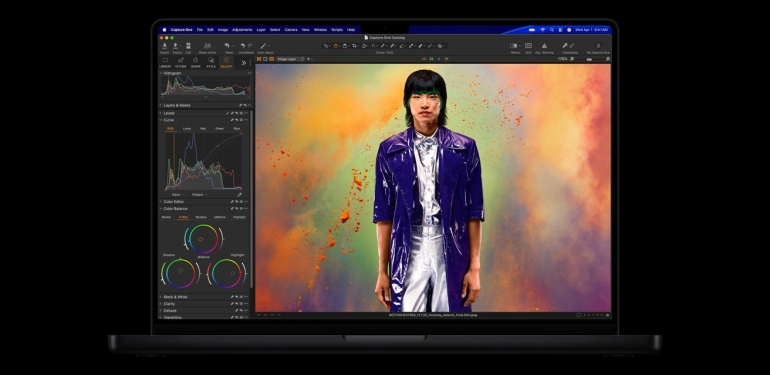Image resolution: width=770 pixels, height=375 pixels.
Task: Click the Undo arrow
Action: tap(243, 46)
